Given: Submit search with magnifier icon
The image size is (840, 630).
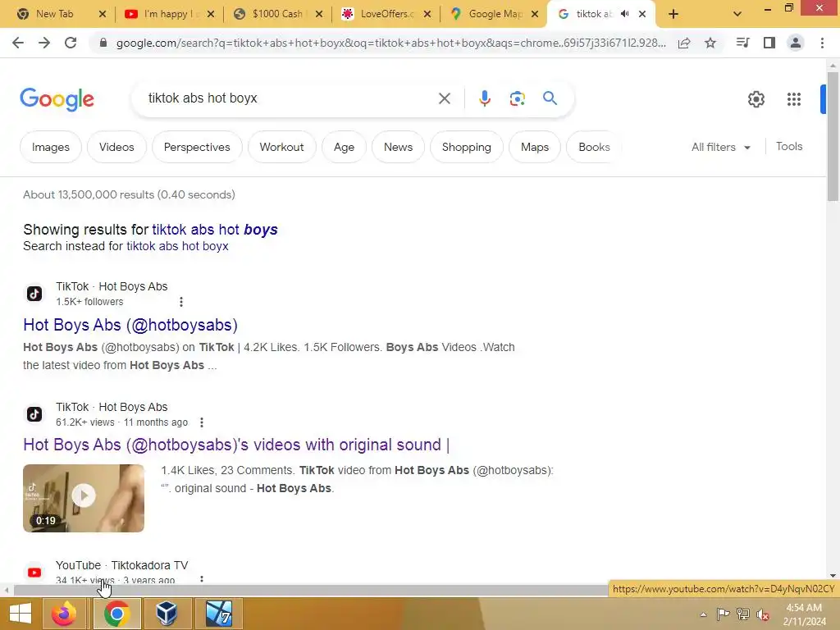Looking at the screenshot, I should (550, 98).
